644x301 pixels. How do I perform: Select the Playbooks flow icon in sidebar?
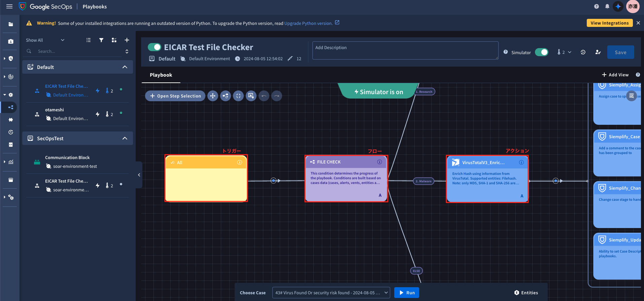point(11,107)
